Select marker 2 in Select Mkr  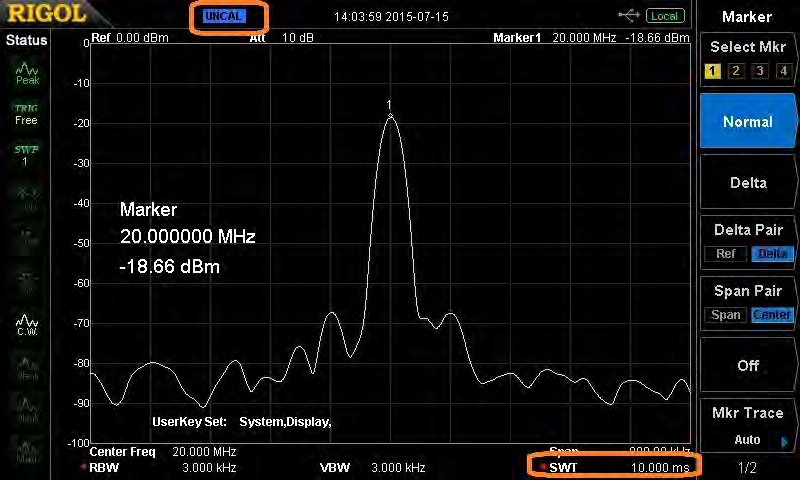736,71
